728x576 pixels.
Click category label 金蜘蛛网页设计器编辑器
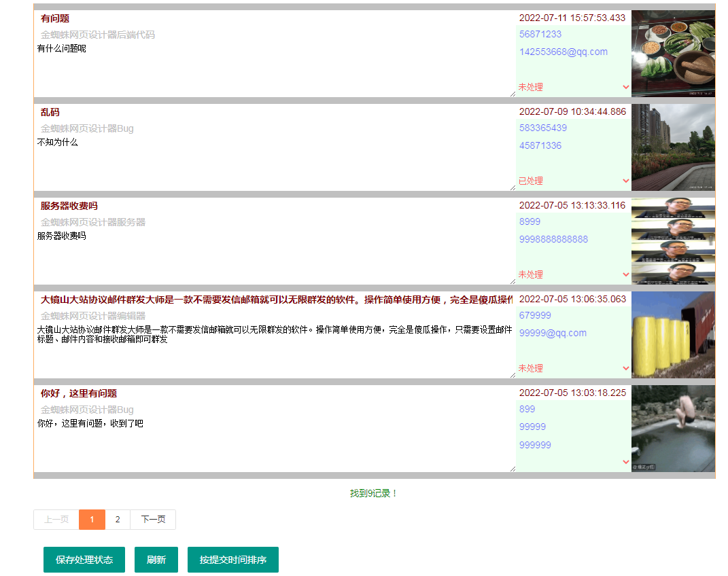click(93, 316)
